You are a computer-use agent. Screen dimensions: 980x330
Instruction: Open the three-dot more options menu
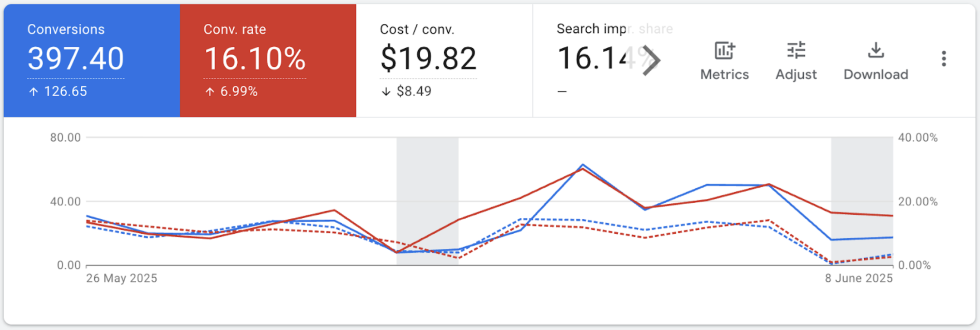(944, 59)
